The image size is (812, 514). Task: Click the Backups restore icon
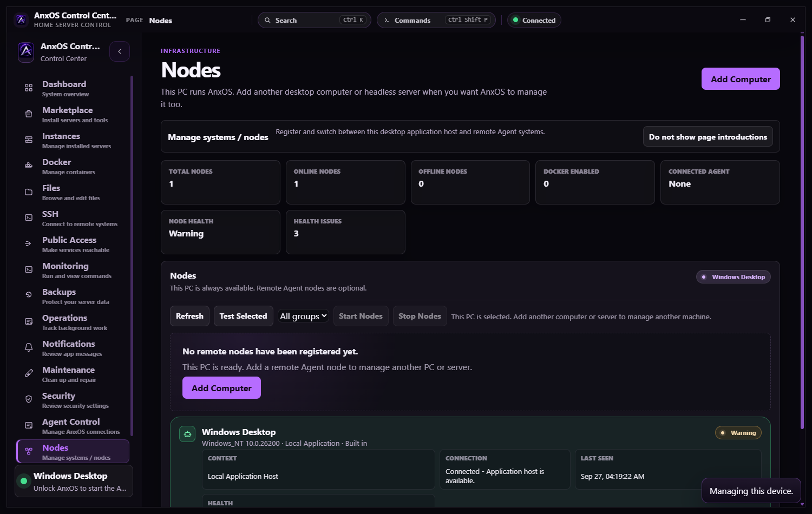[x=29, y=295]
